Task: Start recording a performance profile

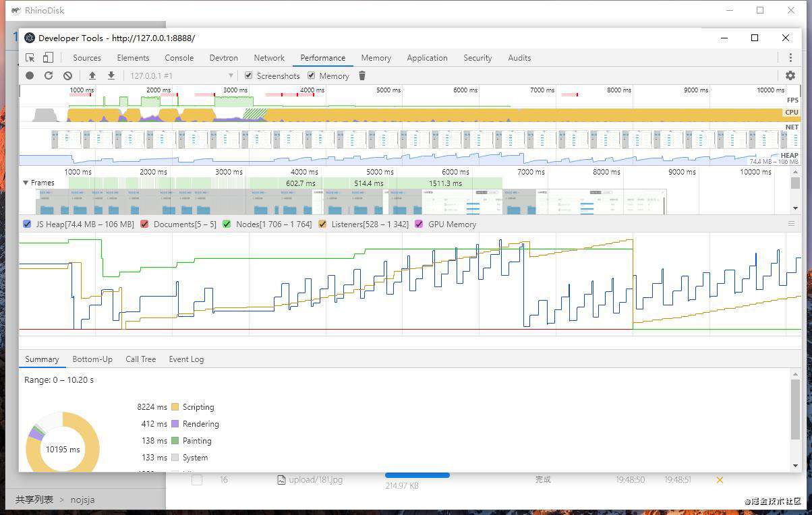Action: [x=30, y=75]
